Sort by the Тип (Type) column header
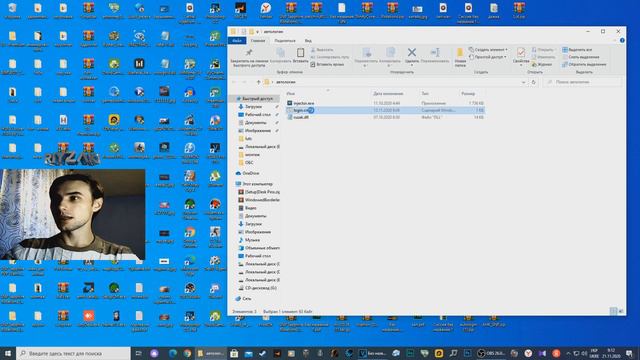The height and width of the screenshot is (360, 640). (x=425, y=94)
